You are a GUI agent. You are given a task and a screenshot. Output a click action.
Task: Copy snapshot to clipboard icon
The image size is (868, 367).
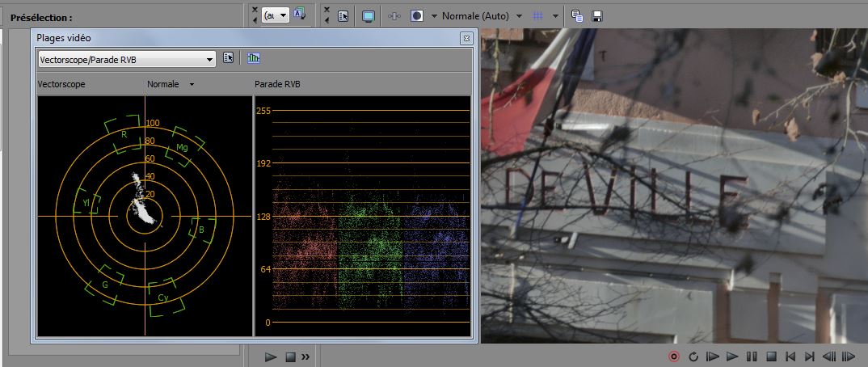pyautogui.click(x=577, y=16)
